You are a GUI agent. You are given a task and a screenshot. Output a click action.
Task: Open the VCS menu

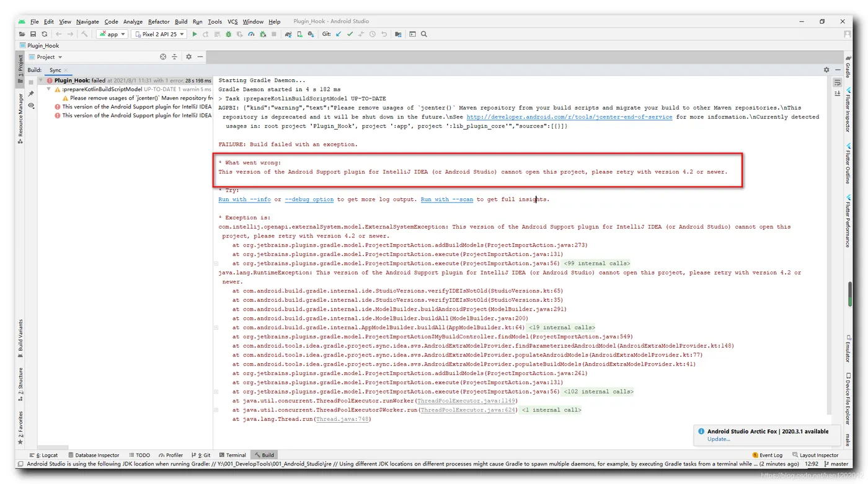click(232, 22)
